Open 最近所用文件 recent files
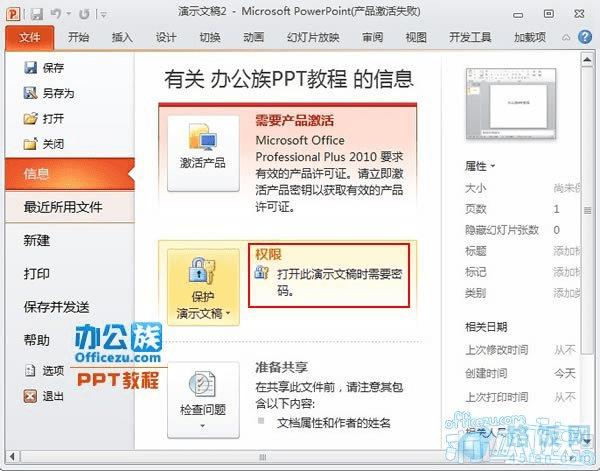600x471 pixels. pos(70,207)
